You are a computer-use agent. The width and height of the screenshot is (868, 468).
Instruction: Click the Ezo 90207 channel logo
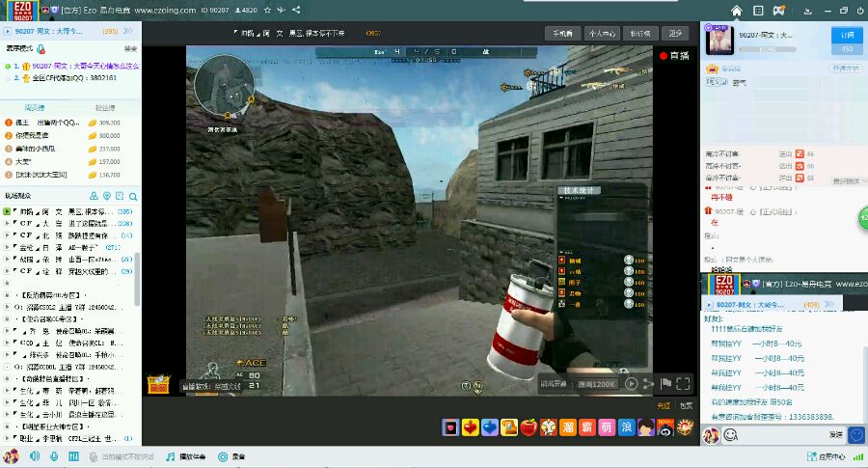coord(22,11)
